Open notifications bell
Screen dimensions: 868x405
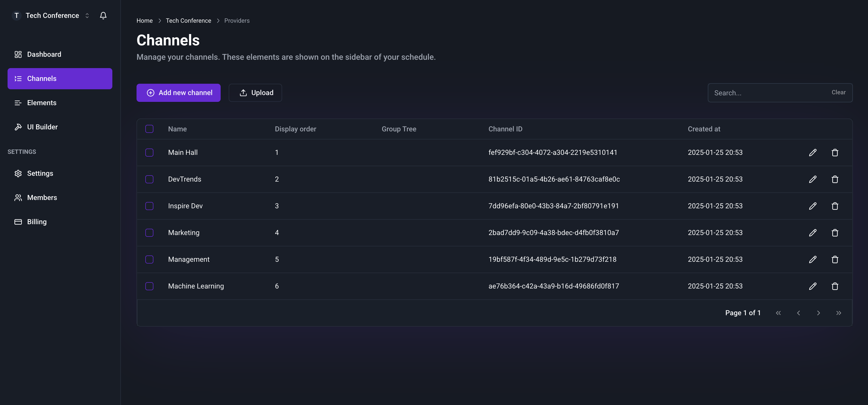(x=103, y=16)
